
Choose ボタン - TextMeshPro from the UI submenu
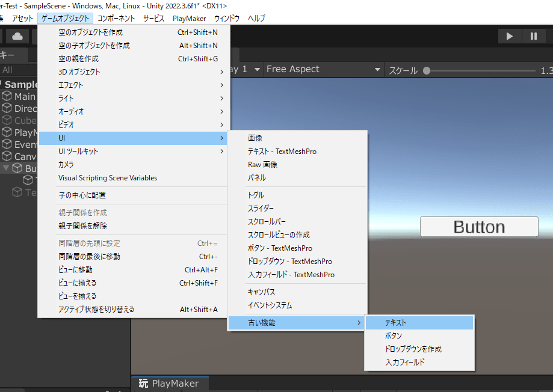coord(280,248)
